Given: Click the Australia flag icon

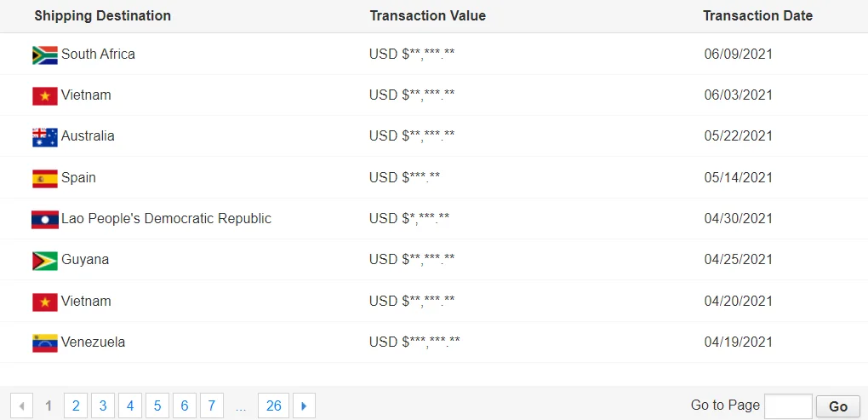Looking at the screenshot, I should 44,136.
